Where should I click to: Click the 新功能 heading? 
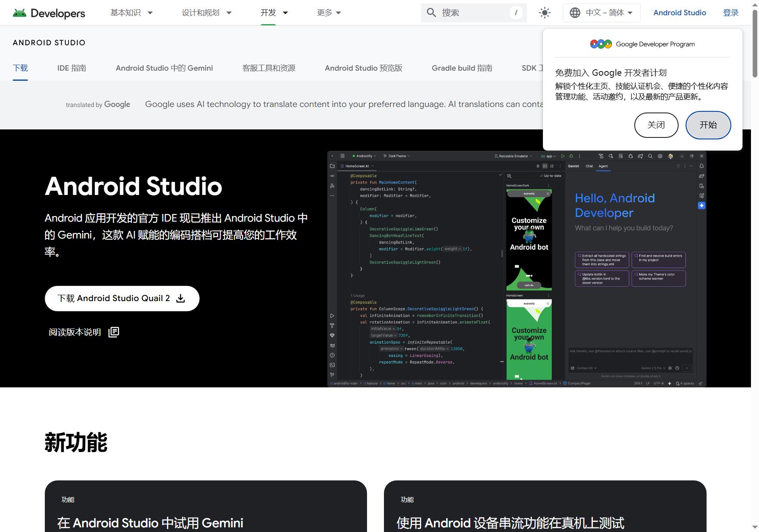coord(76,443)
